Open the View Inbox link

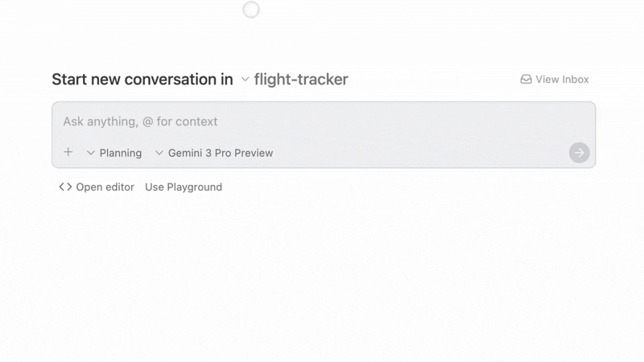click(x=562, y=80)
